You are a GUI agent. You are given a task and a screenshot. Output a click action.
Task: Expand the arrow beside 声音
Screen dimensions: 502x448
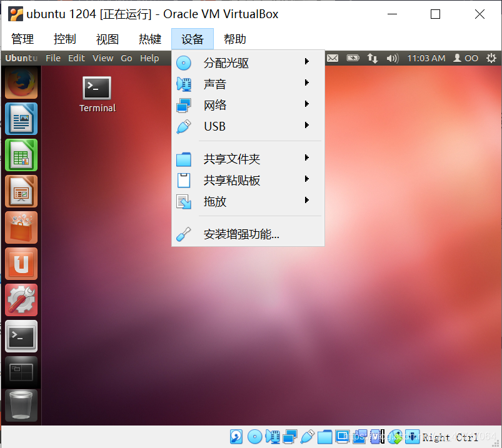pos(307,82)
